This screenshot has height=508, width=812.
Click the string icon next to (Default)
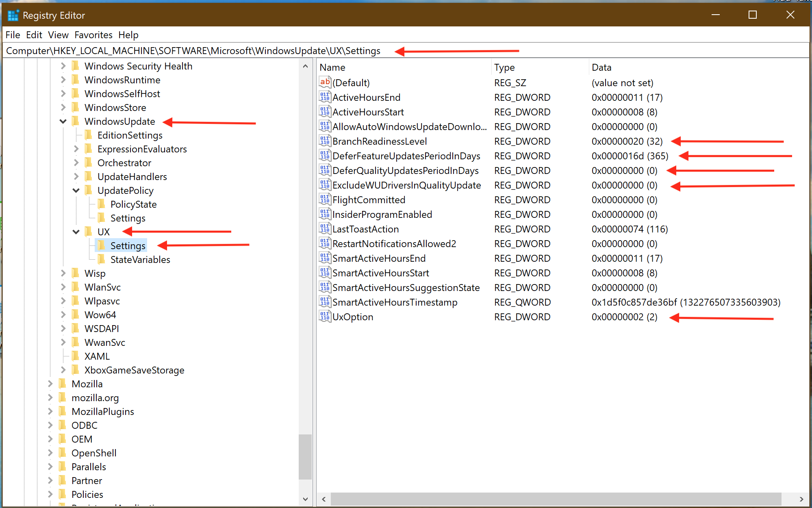coord(324,82)
